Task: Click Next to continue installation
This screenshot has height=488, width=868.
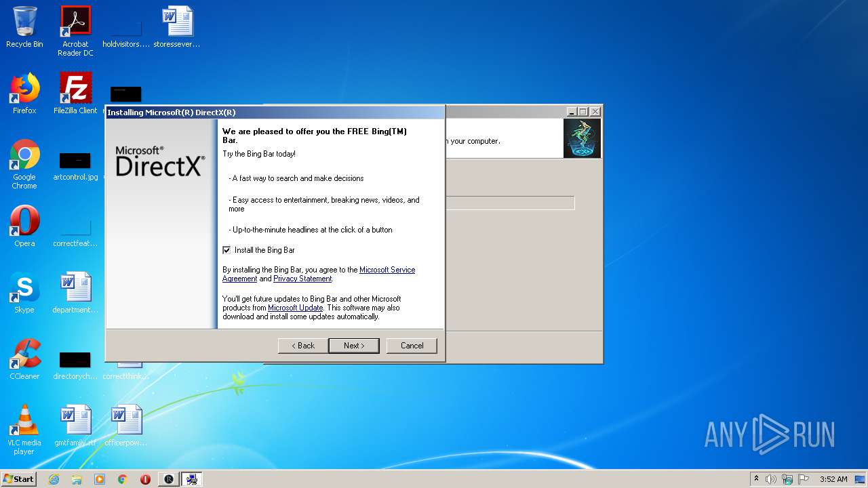Action: [354, 346]
